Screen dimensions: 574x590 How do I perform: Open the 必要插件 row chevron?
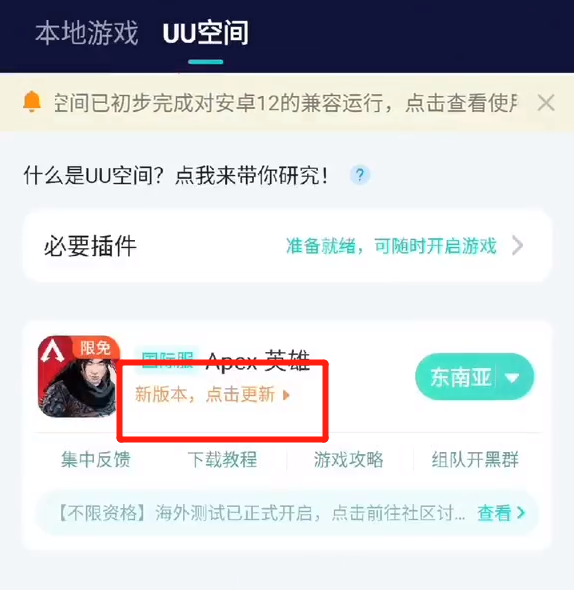click(518, 246)
